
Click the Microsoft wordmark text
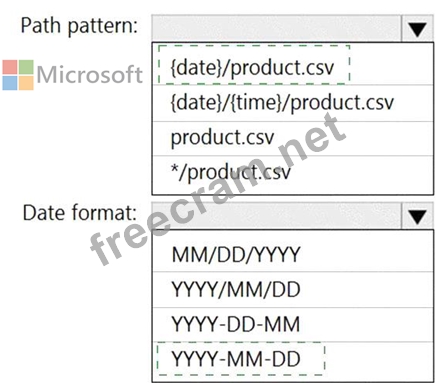(x=90, y=74)
